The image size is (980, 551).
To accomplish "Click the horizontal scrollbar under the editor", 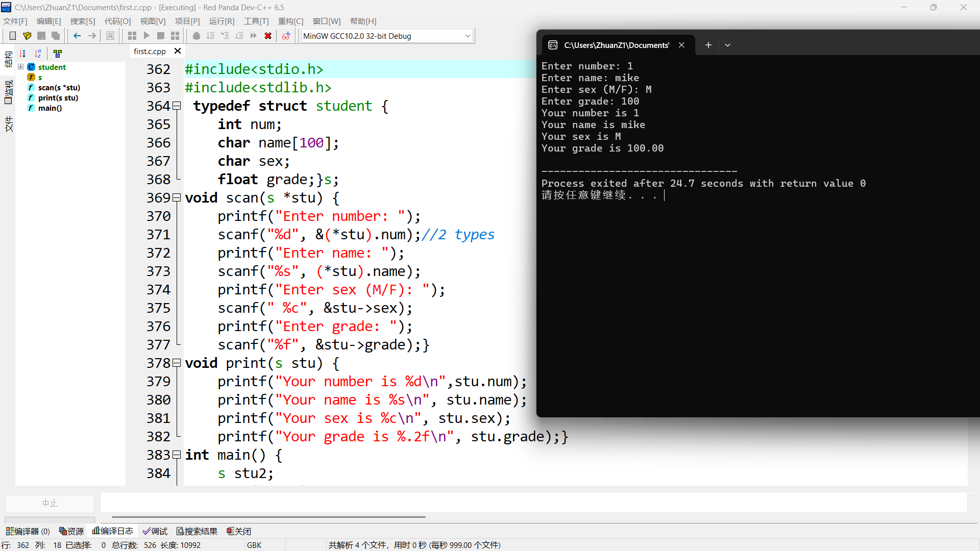I will (268, 517).
